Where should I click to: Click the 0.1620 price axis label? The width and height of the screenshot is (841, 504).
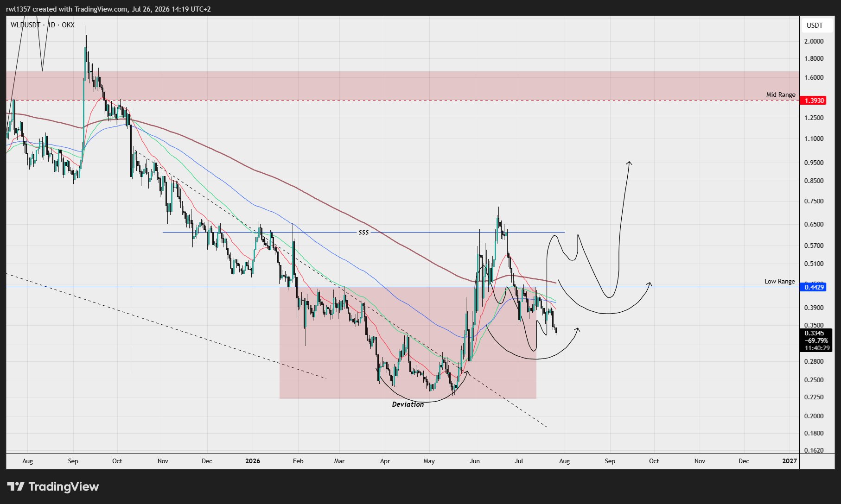point(814,450)
